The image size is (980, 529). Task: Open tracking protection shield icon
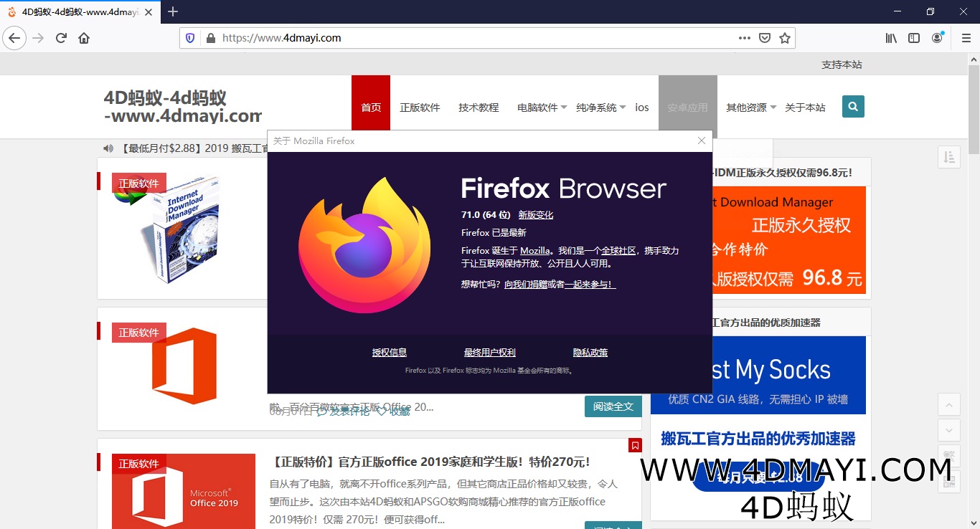click(x=190, y=38)
